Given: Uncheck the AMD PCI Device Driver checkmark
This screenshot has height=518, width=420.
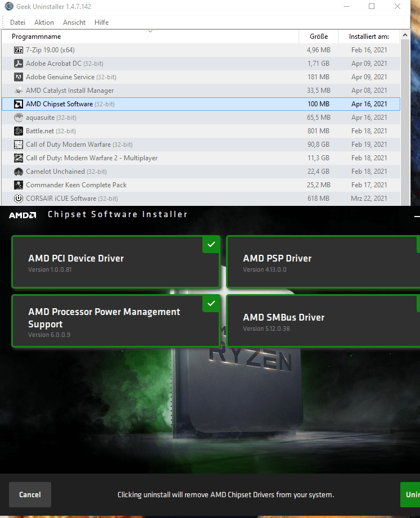Looking at the screenshot, I should pyautogui.click(x=211, y=245).
